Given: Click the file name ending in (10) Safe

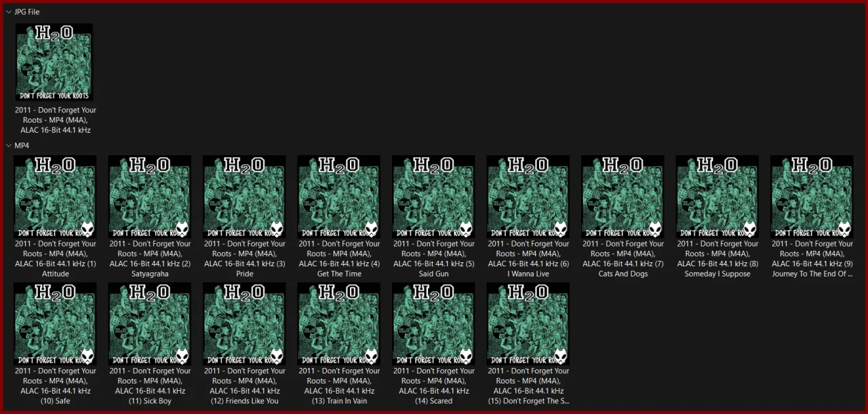Looking at the screenshot, I should [x=55, y=386].
